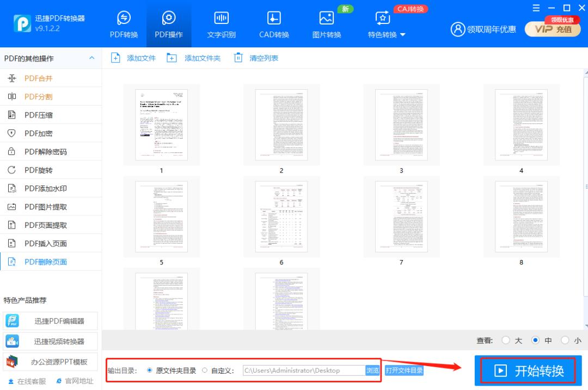Select PDF加密 to encrypt a PDF
This screenshot has height=390, width=588.
33,133
